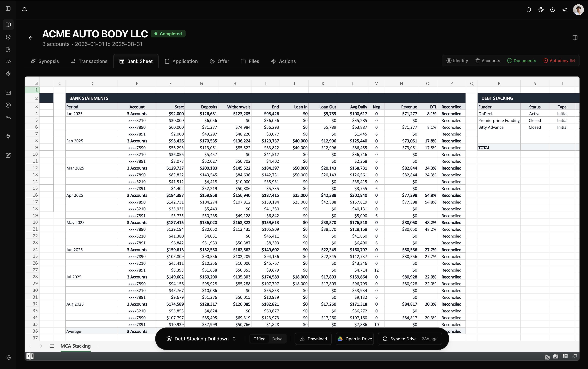This screenshot has width=588, height=369.
Task: Click the -$1,828 End balance cell
Action: 265,325
